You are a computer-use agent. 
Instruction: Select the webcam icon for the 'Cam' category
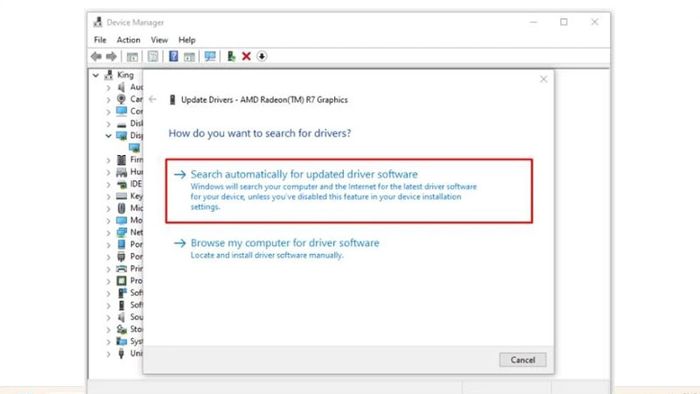121,99
